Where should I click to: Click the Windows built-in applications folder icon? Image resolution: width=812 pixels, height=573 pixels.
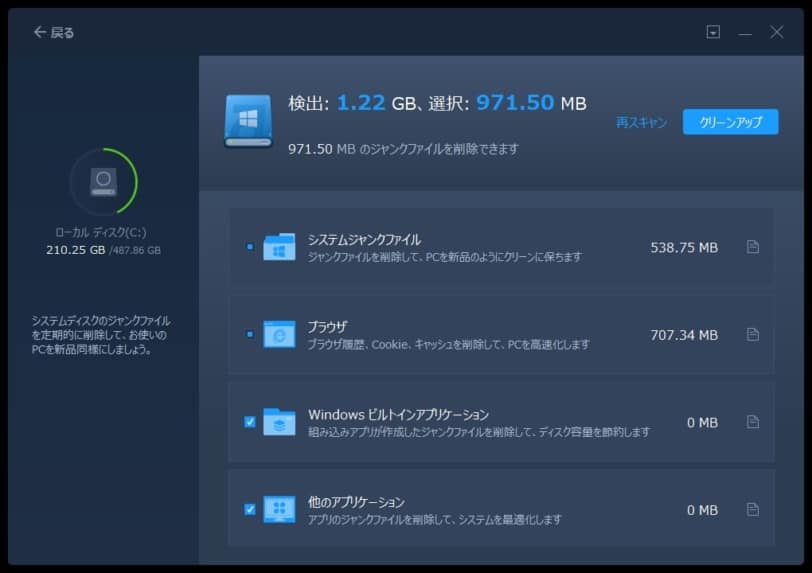279,422
